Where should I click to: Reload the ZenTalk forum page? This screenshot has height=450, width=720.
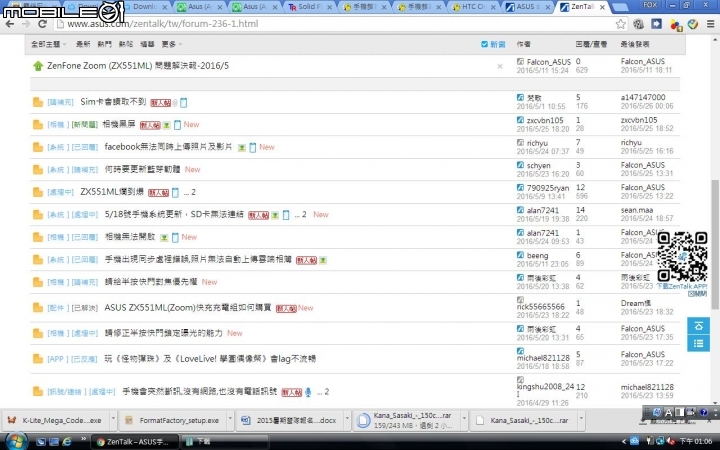point(42,24)
